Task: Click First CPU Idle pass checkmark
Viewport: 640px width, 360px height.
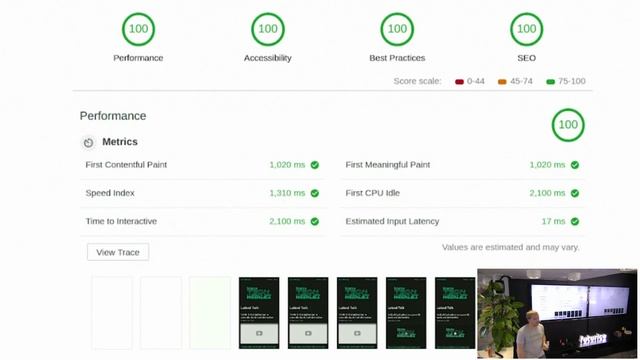Action: 575,193
